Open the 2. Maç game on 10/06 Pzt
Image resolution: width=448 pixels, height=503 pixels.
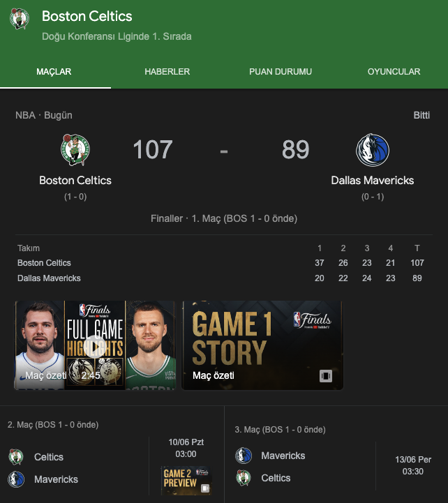(x=112, y=454)
